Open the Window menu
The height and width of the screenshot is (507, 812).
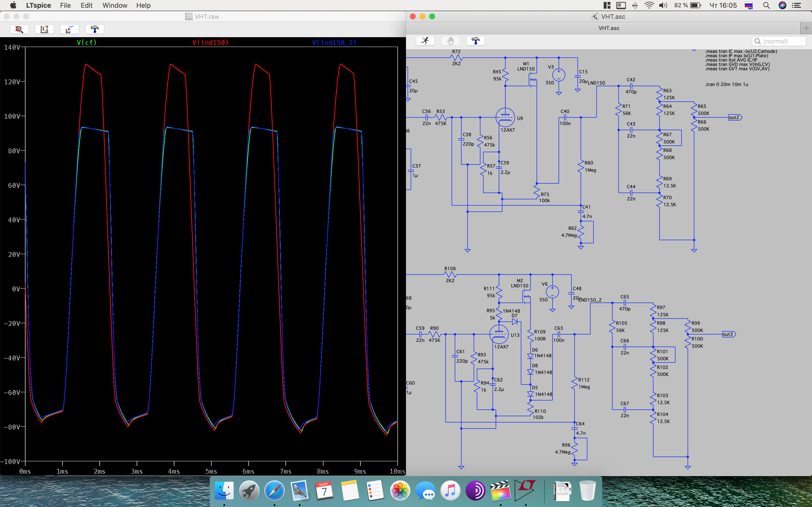(115, 5)
